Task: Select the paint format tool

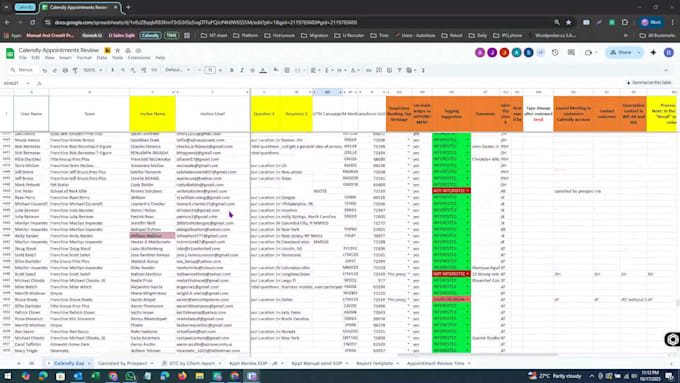Action: pyautogui.click(x=75, y=70)
